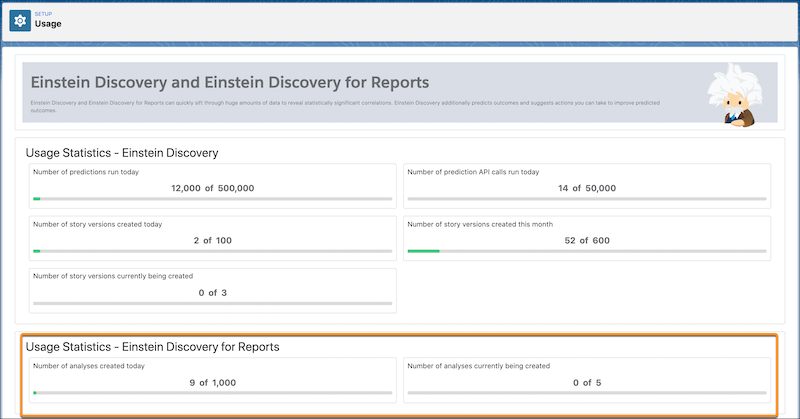Click the Einstein Discovery and Reports heading
Image resolution: width=800 pixels, height=419 pixels.
pos(230,82)
